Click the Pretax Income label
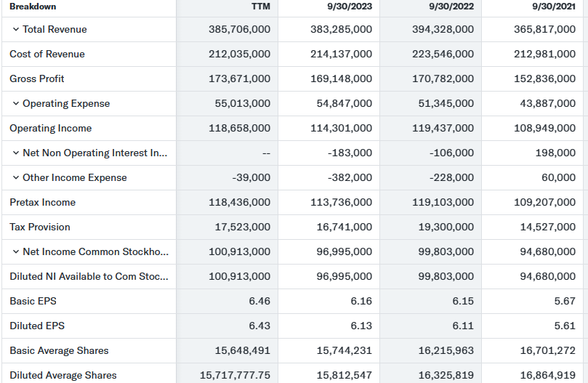 click(42, 203)
